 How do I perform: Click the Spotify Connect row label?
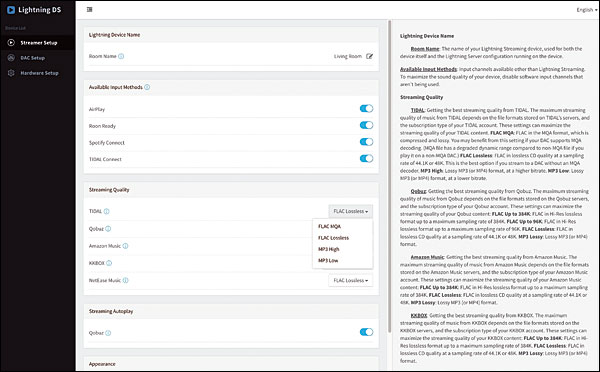click(x=107, y=143)
